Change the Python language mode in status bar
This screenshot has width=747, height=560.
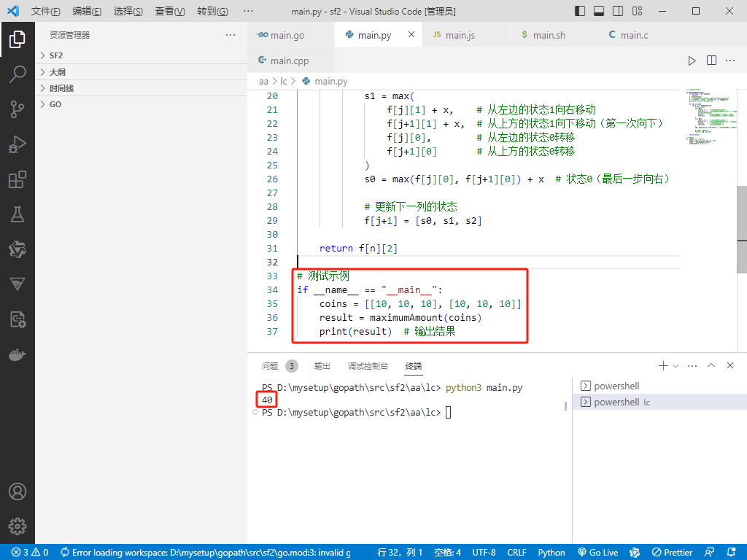[x=551, y=553]
